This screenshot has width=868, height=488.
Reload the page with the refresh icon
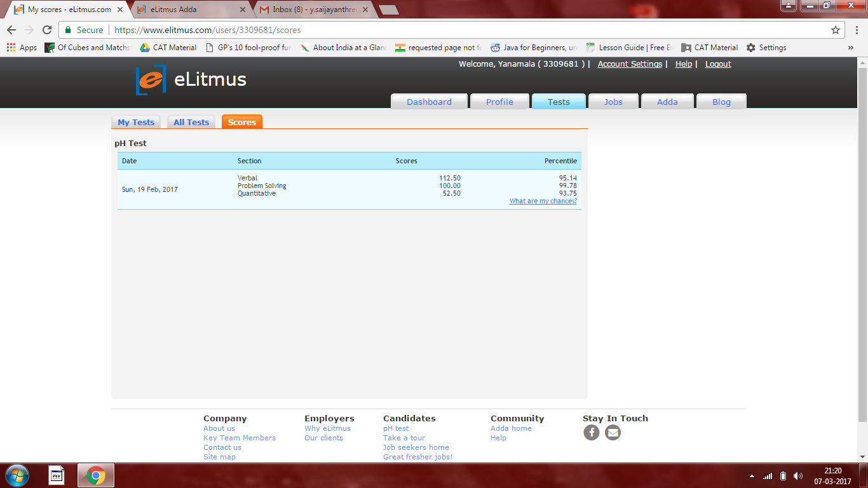pyautogui.click(x=47, y=30)
